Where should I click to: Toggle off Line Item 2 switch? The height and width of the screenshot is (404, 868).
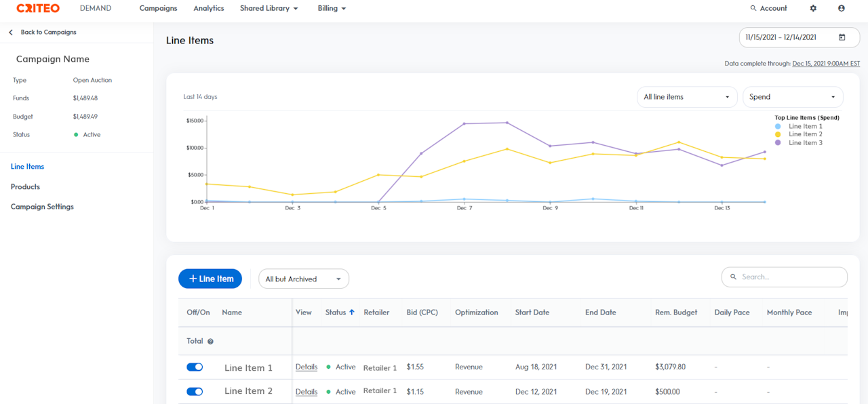click(x=195, y=391)
